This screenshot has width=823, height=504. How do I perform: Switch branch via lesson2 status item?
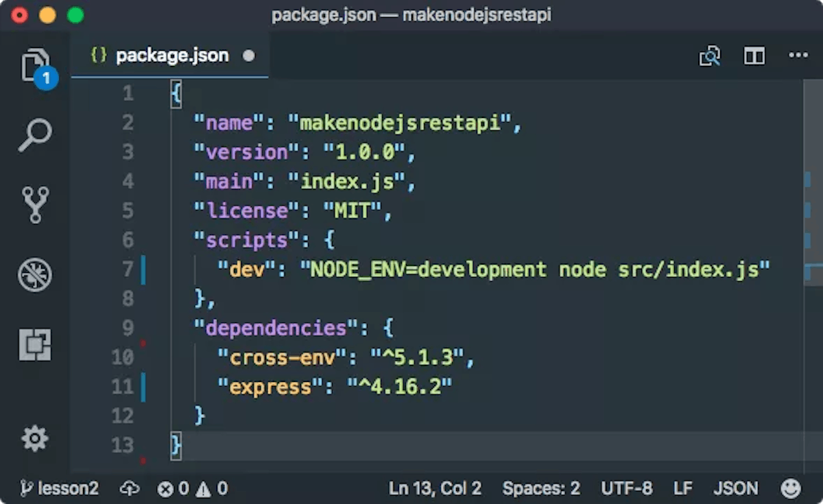(x=60, y=488)
